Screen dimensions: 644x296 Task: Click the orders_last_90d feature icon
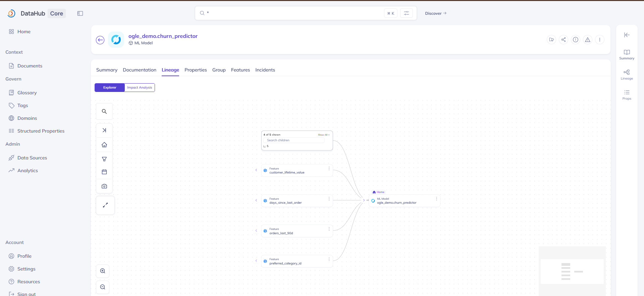click(265, 231)
